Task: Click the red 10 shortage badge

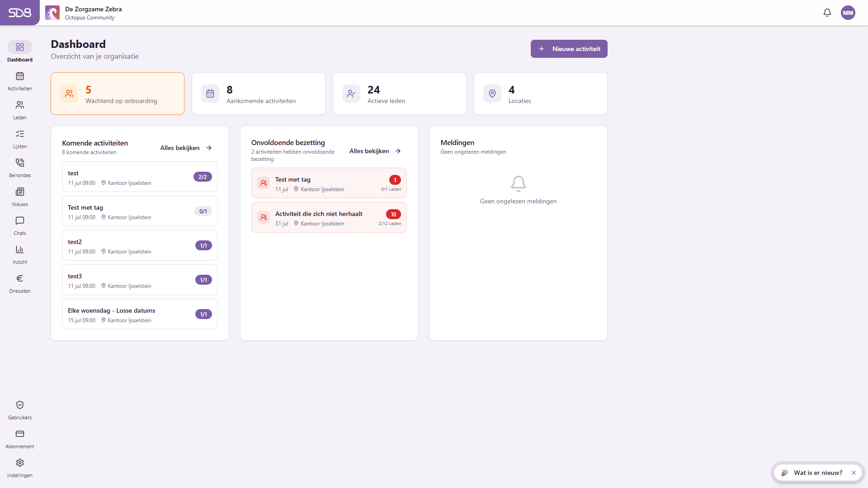Action: point(393,214)
